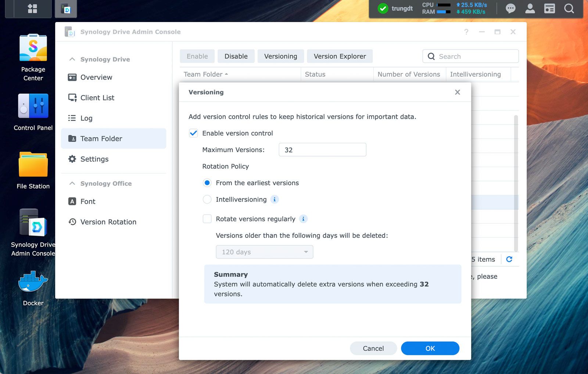Open the widgets panel icon
Viewport: 588px width, 374px height.
(549, 8)
